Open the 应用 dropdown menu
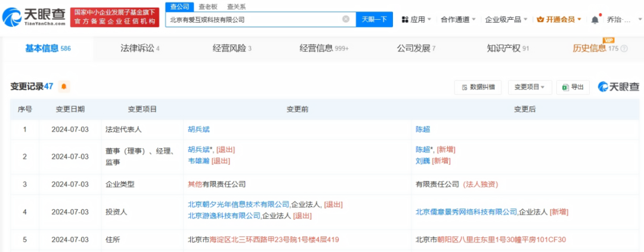The width and height of the screenshot is (644, 252). click(416, 19)
